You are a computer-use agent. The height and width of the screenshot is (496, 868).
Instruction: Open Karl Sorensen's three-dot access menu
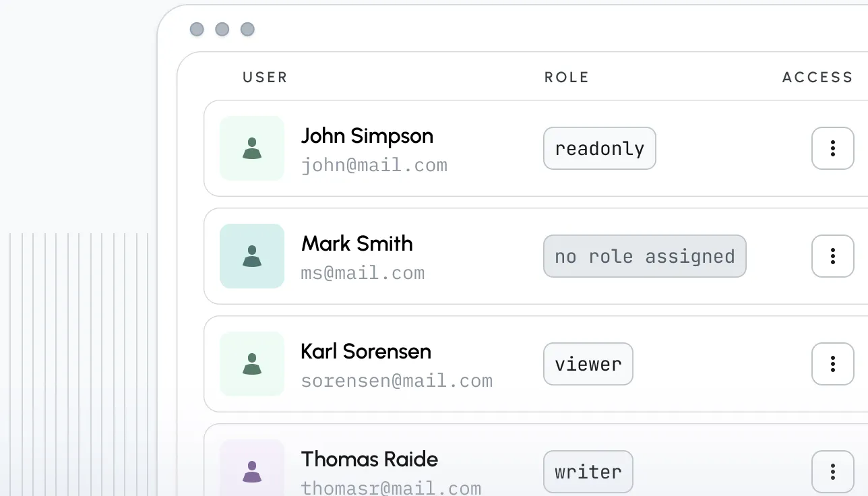coord(833,364)
